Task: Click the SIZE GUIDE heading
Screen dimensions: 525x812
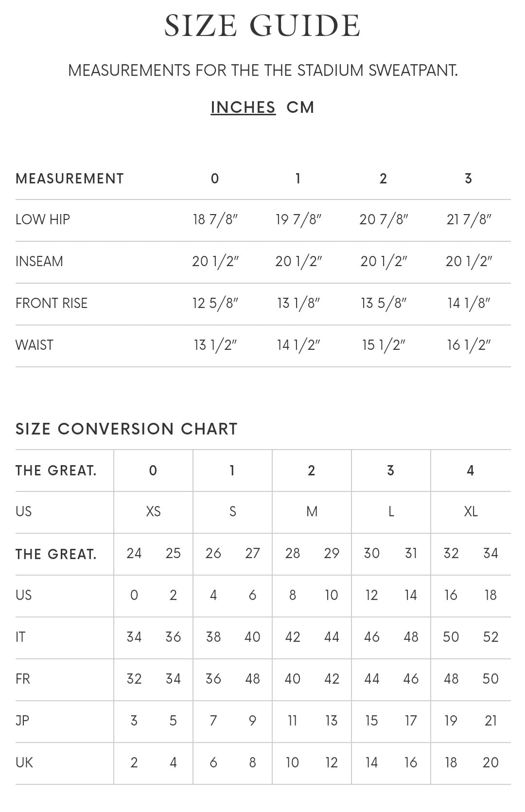Action: click(262, 26)
